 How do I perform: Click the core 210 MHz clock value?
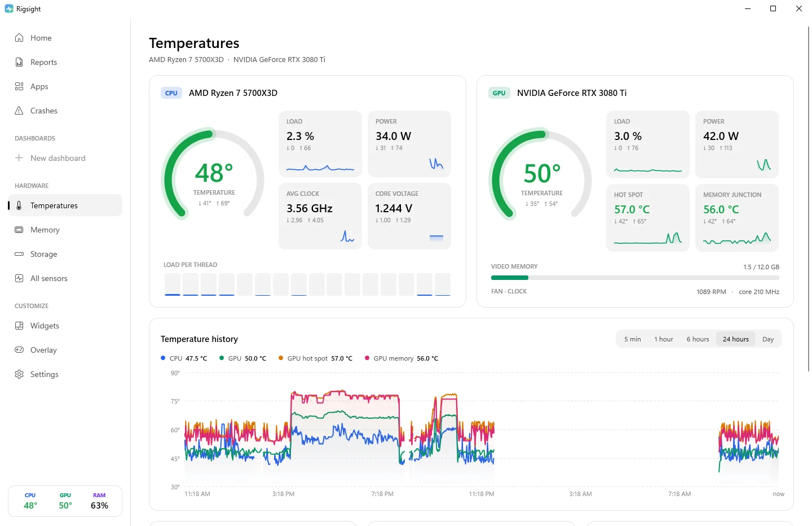(759, 292)
